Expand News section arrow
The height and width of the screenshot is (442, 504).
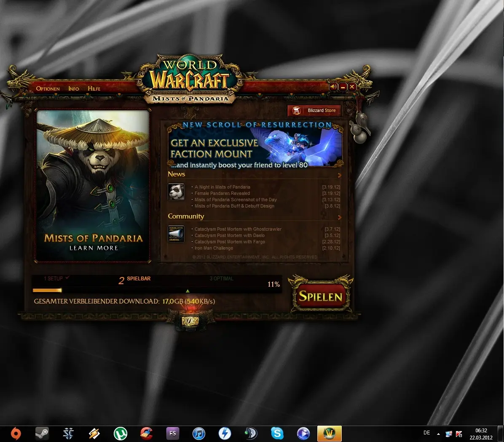[339, 175]
